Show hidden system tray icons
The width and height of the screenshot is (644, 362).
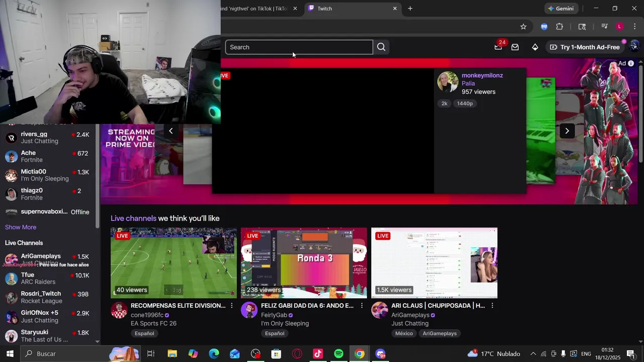click(x=533, y=353)
